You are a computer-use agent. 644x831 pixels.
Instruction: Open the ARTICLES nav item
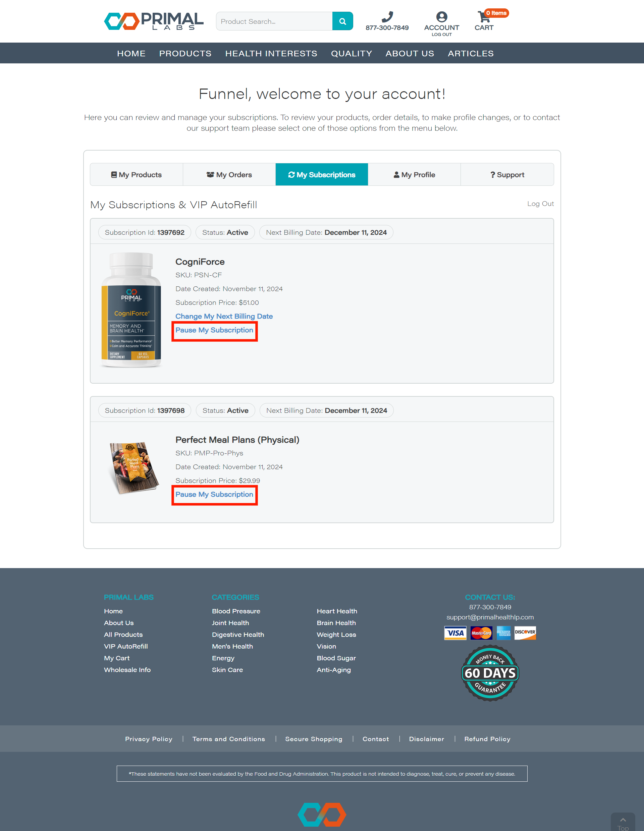(x=471, y=53)
